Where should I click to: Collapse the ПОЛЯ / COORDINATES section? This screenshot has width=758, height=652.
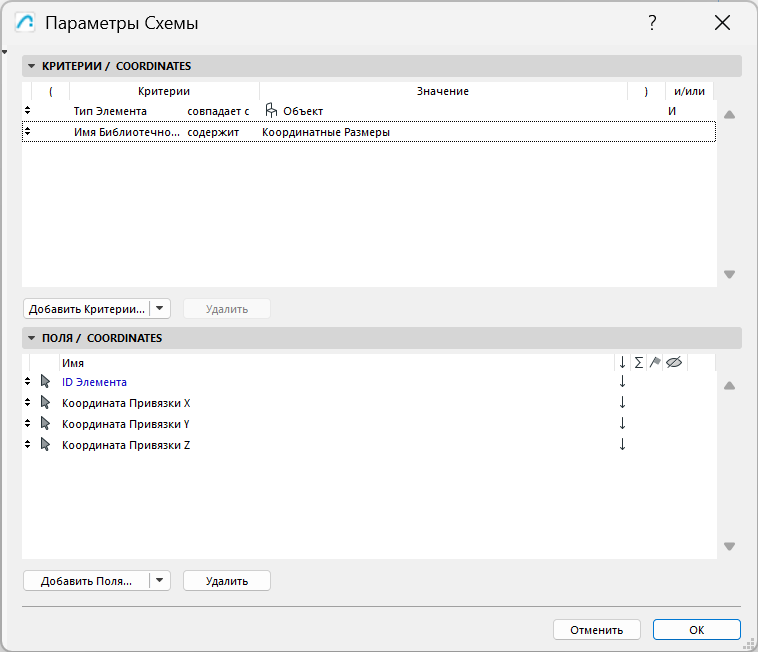[31, 338]
